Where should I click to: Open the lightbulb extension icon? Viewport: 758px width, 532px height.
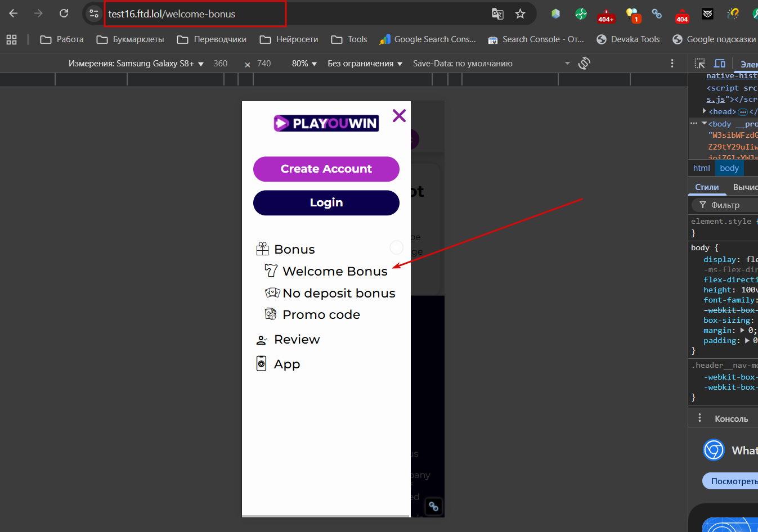633,15
